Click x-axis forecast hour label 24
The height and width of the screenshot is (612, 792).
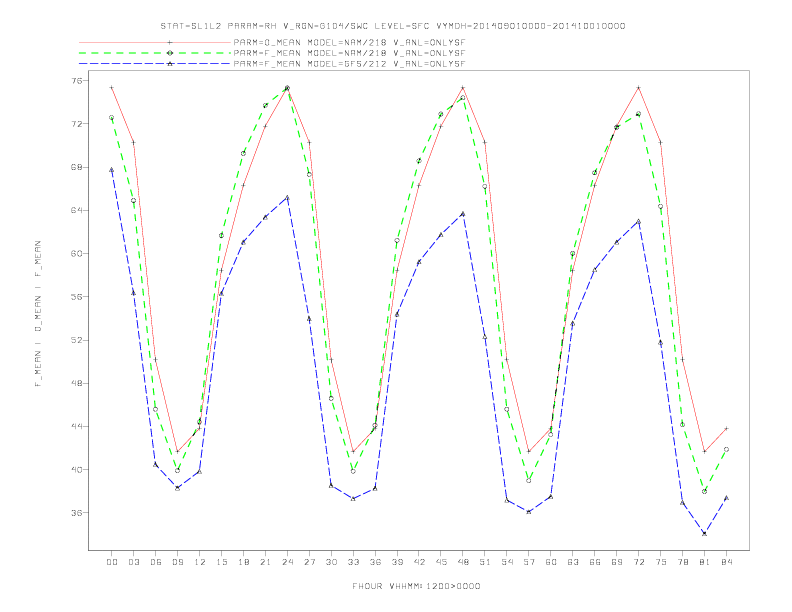(x=287, y=562)
